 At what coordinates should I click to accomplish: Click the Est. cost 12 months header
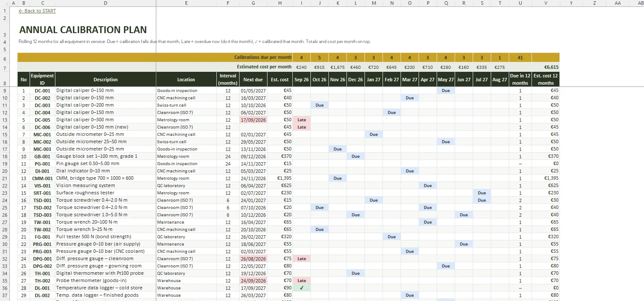[x=546, y=80]
